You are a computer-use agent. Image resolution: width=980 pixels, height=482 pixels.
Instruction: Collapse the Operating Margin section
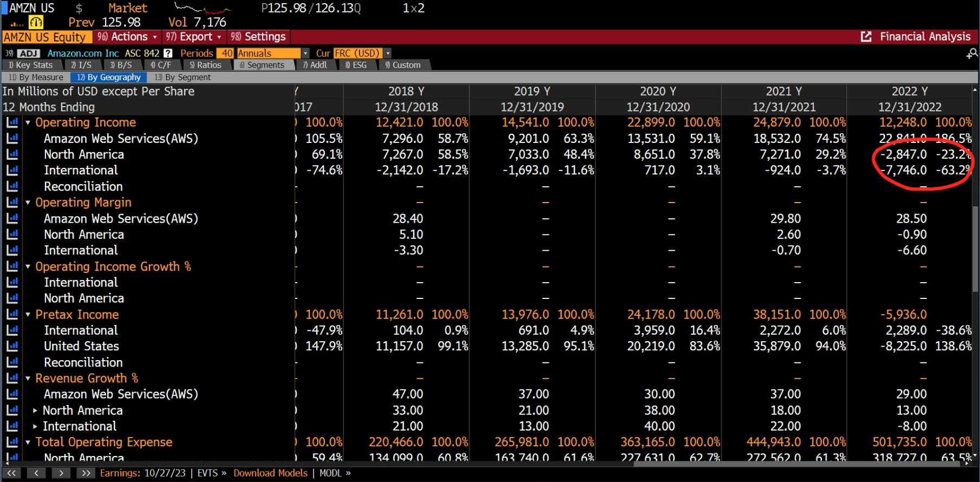tap(28, 203)
